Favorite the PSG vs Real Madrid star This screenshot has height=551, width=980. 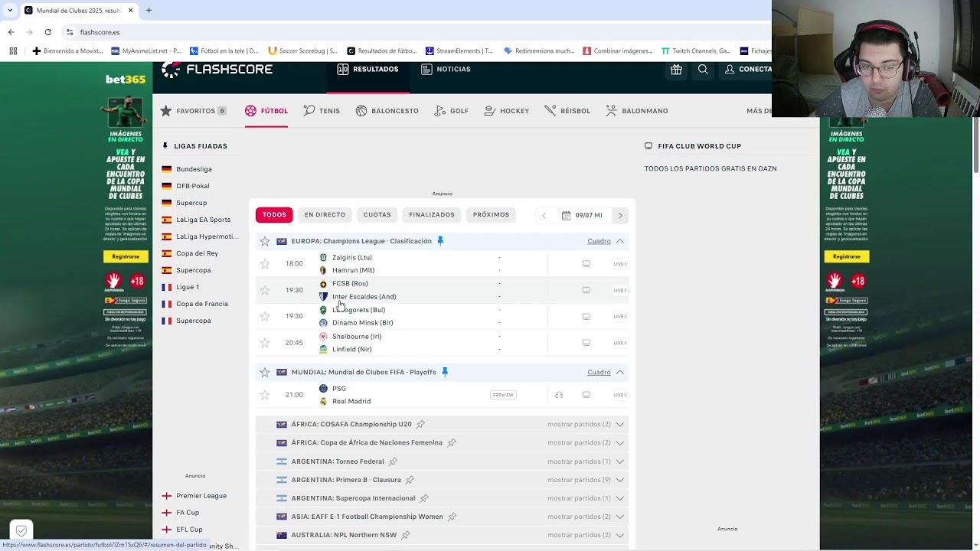tap(265, 395)
